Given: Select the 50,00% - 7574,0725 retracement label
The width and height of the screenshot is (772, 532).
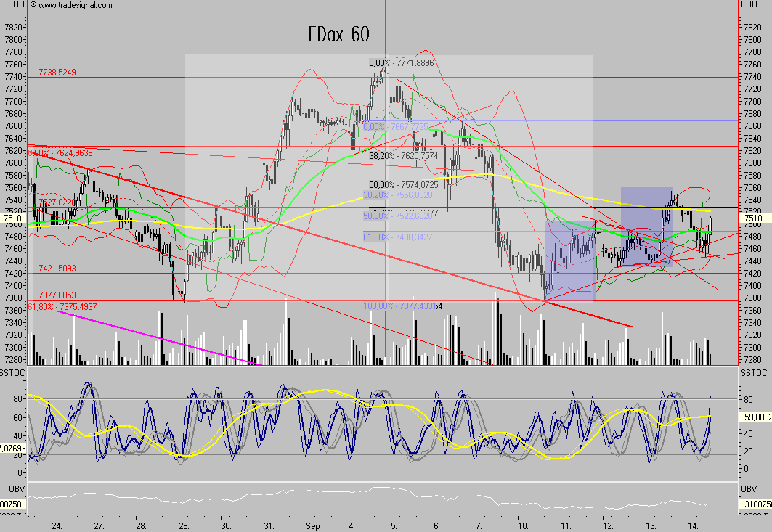Looking at the screenshot, I should [x=403, y=184].
